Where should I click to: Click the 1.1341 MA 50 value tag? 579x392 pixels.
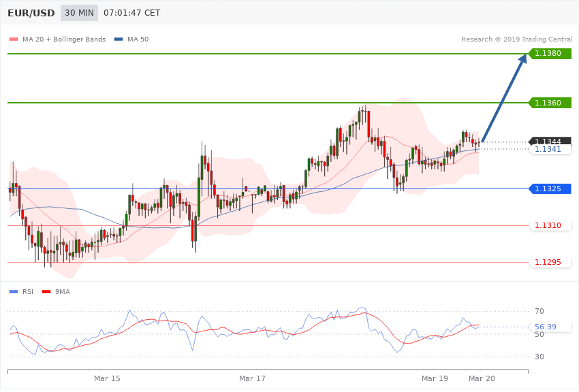[550, 149]
